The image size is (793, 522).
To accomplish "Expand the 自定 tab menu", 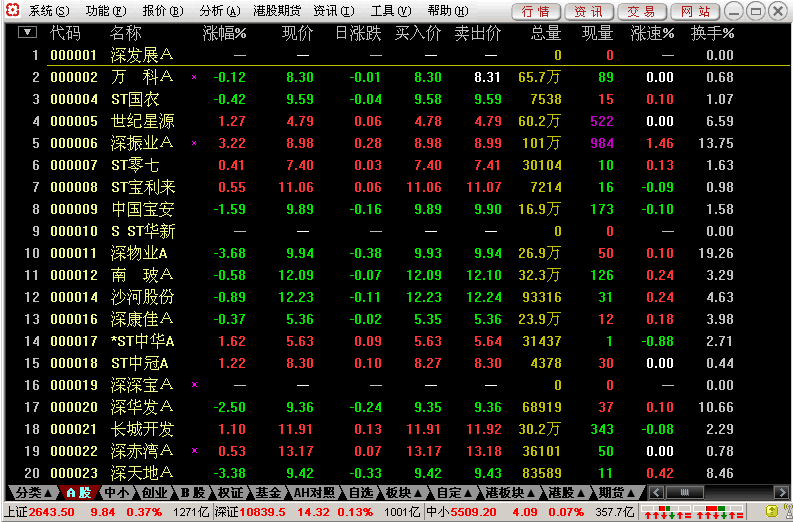I will tap(455, 492).
